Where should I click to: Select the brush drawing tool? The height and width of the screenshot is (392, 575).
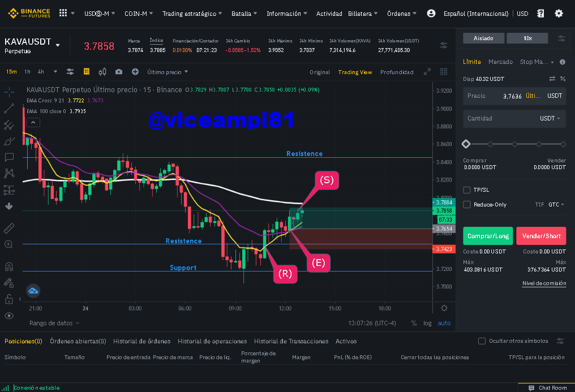click(9, 141)
